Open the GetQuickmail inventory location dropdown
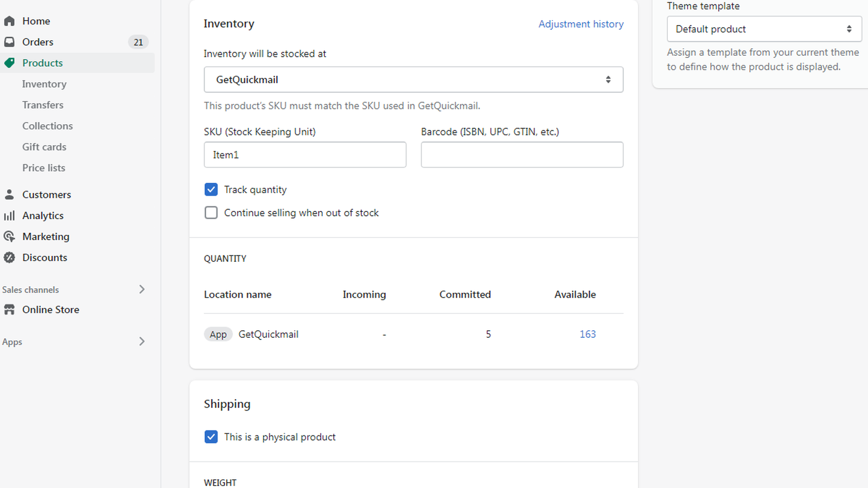868x488 pixels. tap(413, 80)
